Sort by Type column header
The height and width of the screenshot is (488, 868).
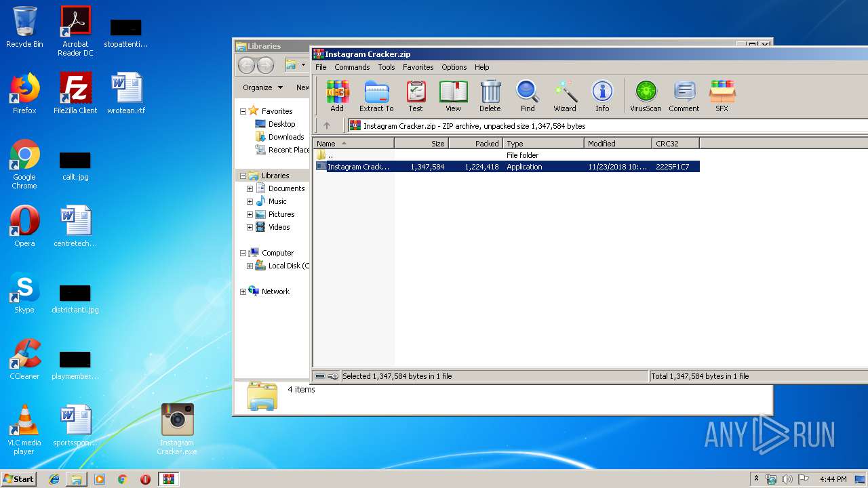pyautogui.click(x=544, y=143)
